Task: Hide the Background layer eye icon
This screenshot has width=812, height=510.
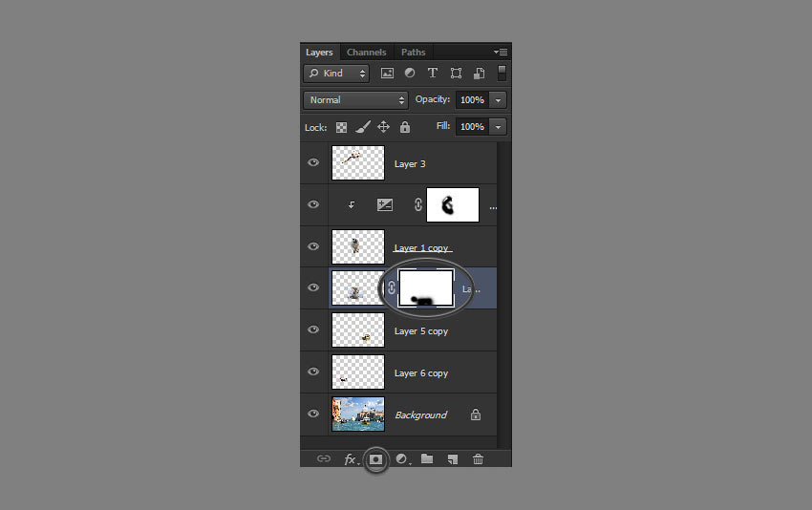Action: (x=313, y=414)
